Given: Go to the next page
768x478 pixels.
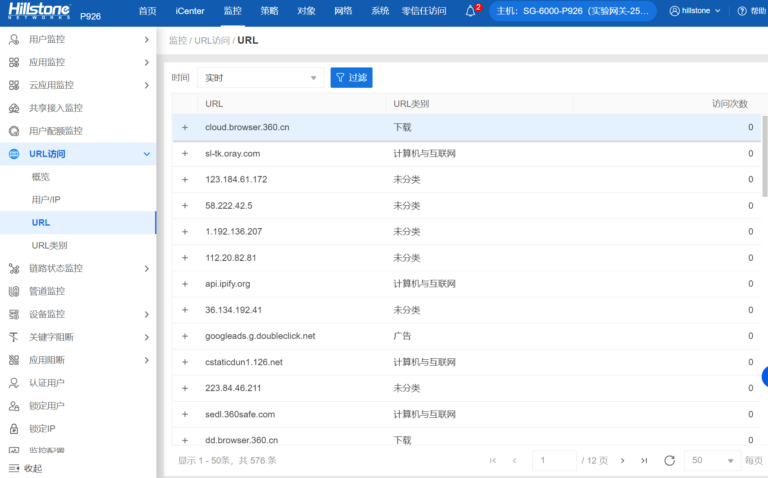Looking at the screenshot, I should [623, 460].
